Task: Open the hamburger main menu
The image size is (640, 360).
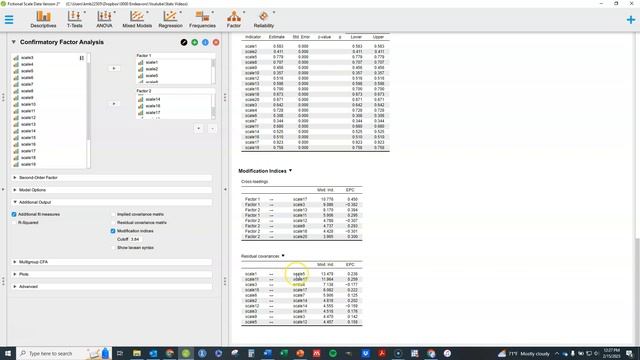Action: click(9, 19)
